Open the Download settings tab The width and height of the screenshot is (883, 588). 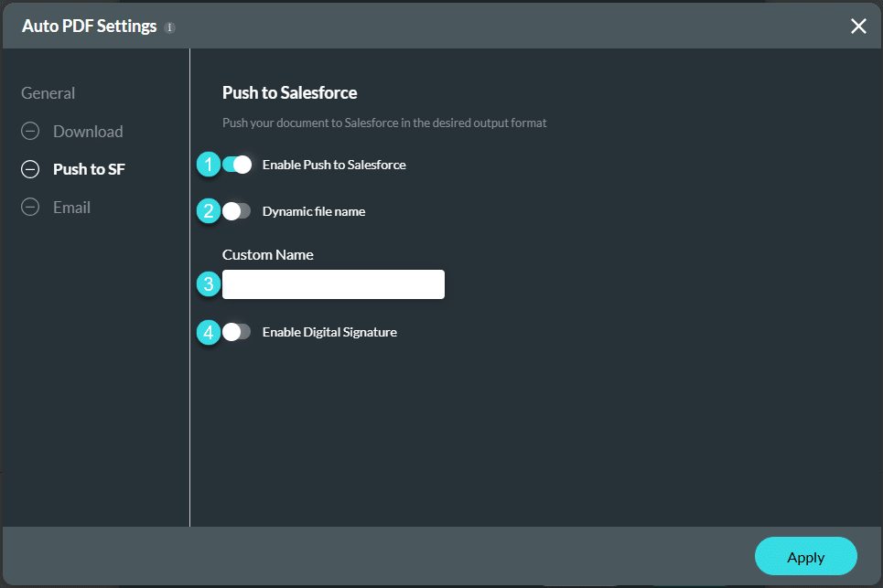(88, 131)
